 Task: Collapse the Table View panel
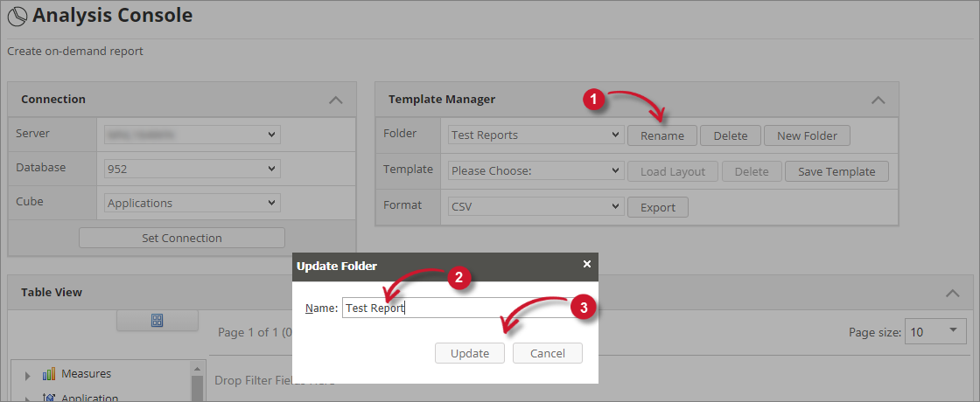point(954,293)
